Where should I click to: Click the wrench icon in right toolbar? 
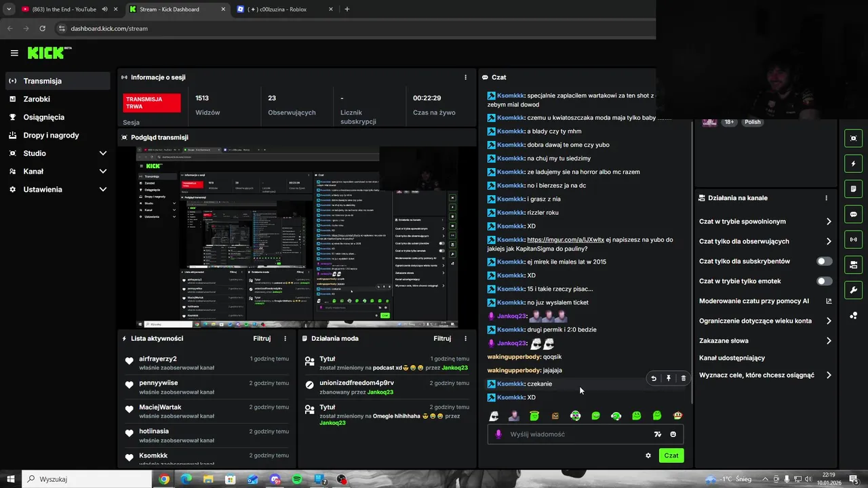853,290
